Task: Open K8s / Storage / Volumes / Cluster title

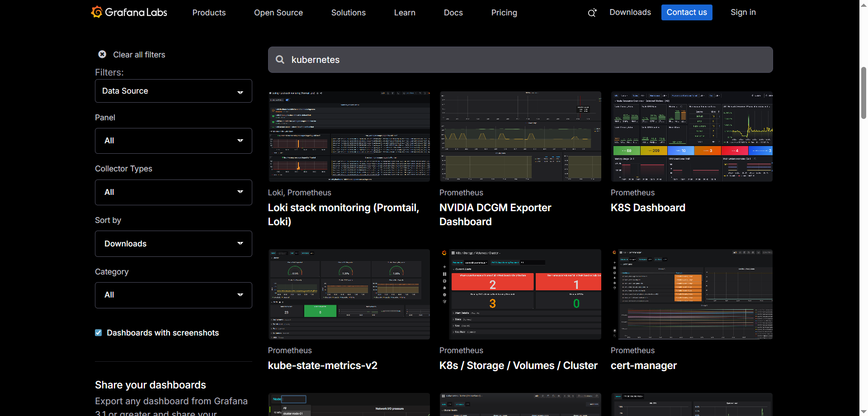Action: [x=519, y=365]
